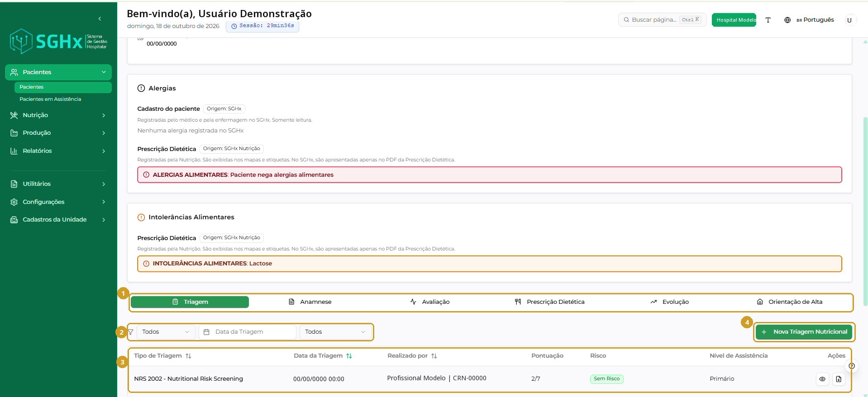Focus the Buscar página search field
868x397 pixels.
pyautogui.click(x=662, y=20)
